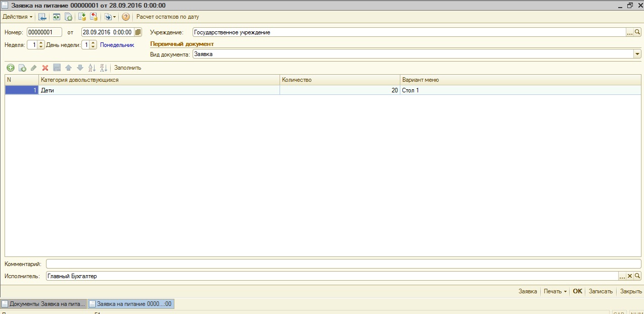
Task: Decrease the День недели stepper value
Action: click(94, 47)
